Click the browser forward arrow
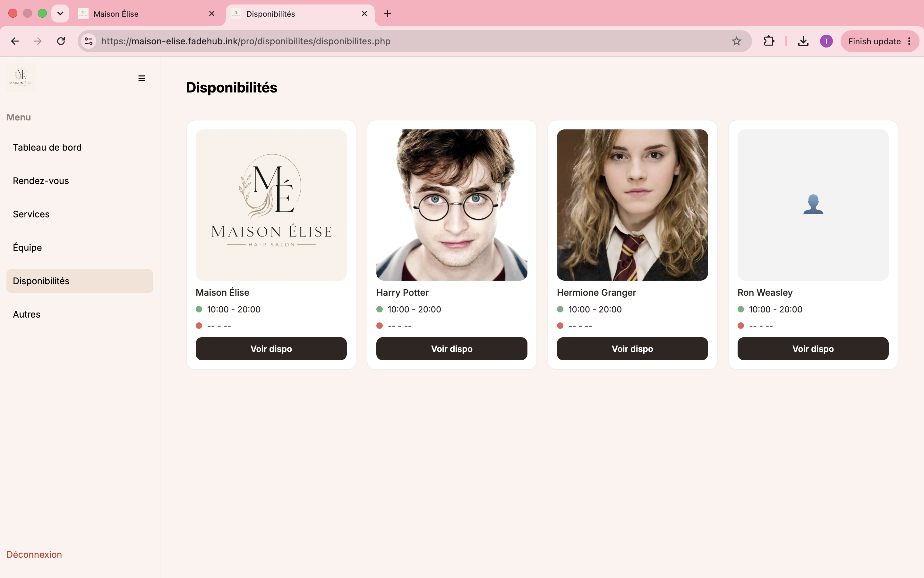The height and width of the screenshot is (578, 924). click(x=38, y=41)
